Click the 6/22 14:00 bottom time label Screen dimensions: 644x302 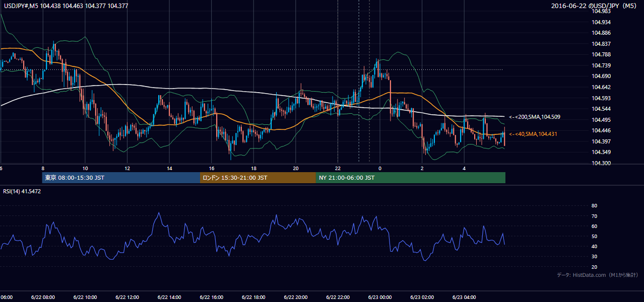pyautogui.click(x=169, y=297)
